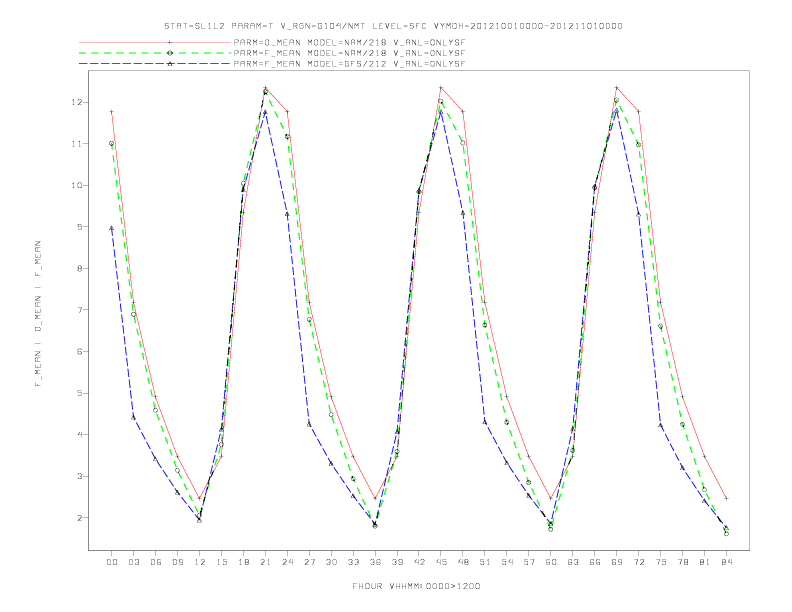Select red solid O_MEAN NAM/218 legend line
The width and height of the screenshot is (792, 612).
(x=155, y=43)
